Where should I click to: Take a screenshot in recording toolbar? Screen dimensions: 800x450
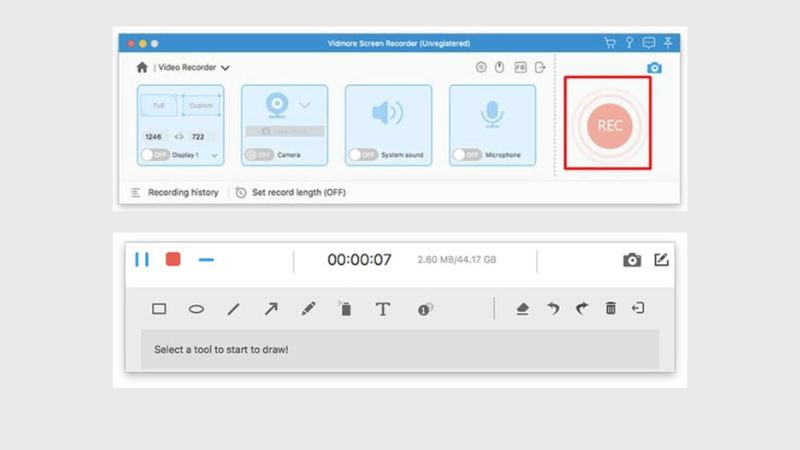[631, 260]
